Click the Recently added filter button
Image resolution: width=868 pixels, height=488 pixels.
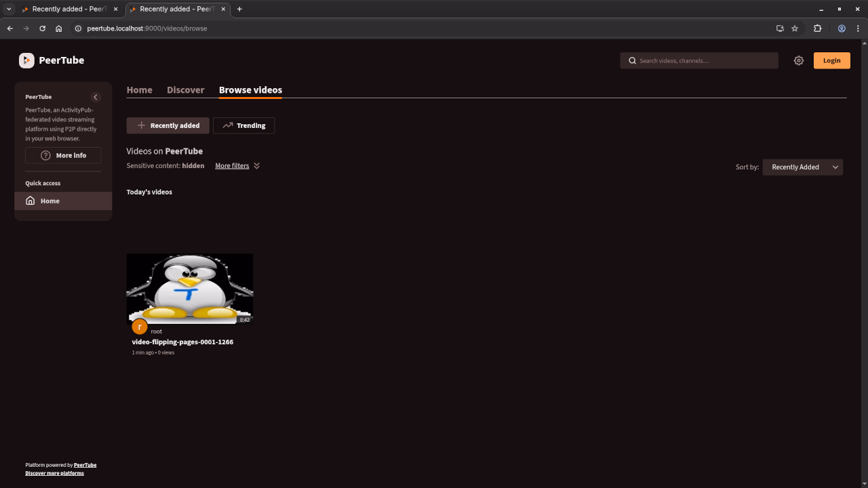tap(167, 125)
